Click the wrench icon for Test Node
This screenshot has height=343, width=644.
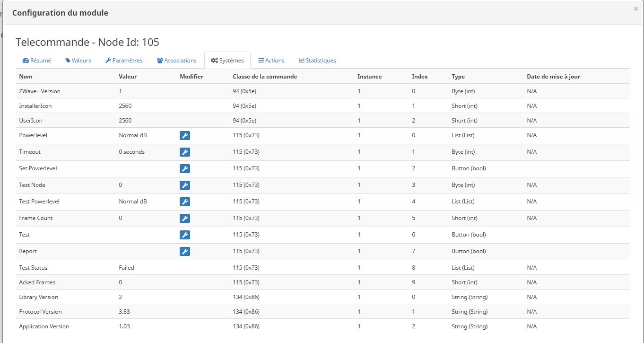click(185, 185)
